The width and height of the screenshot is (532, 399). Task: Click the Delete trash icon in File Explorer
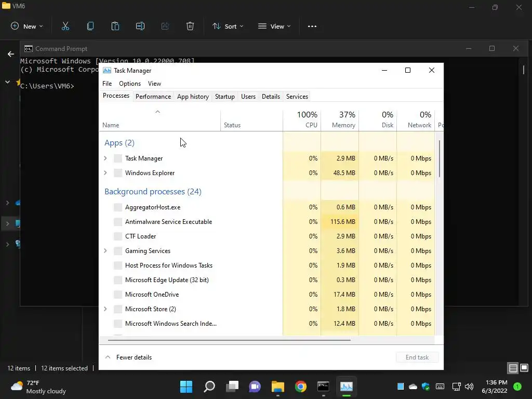click(x=190, y=26)
